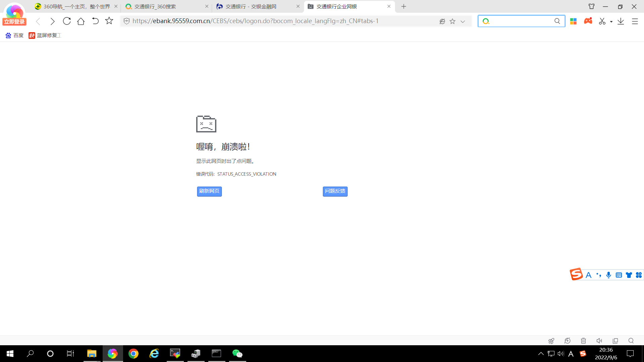Open the dropdown arrow next to the scissors

[611, 21]
